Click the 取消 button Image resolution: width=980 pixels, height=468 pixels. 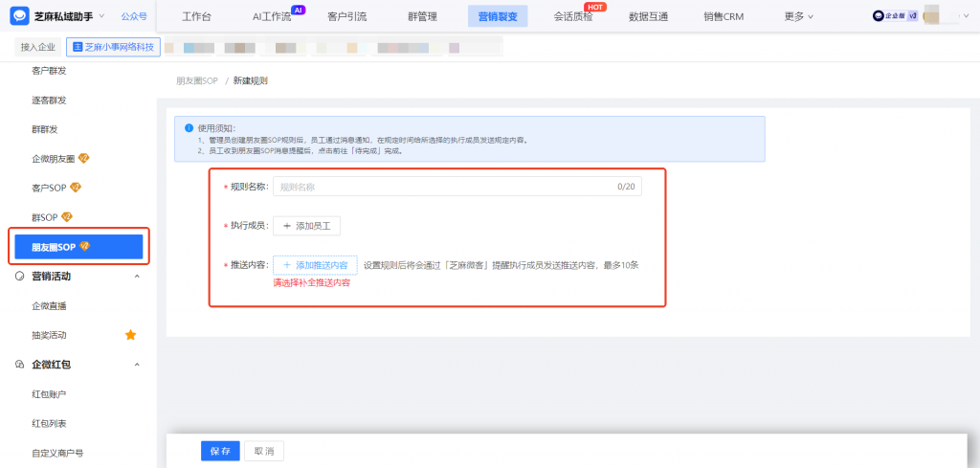click(264, 451)
